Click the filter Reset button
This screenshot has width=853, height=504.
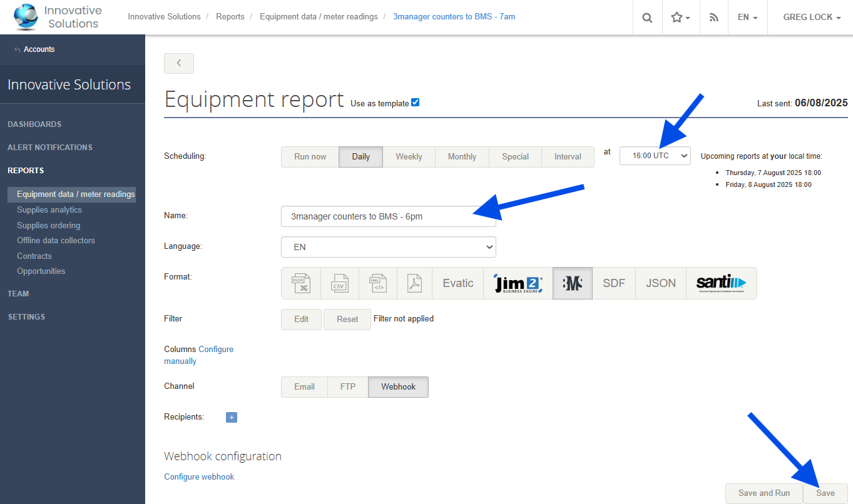(x=347, y=319)
